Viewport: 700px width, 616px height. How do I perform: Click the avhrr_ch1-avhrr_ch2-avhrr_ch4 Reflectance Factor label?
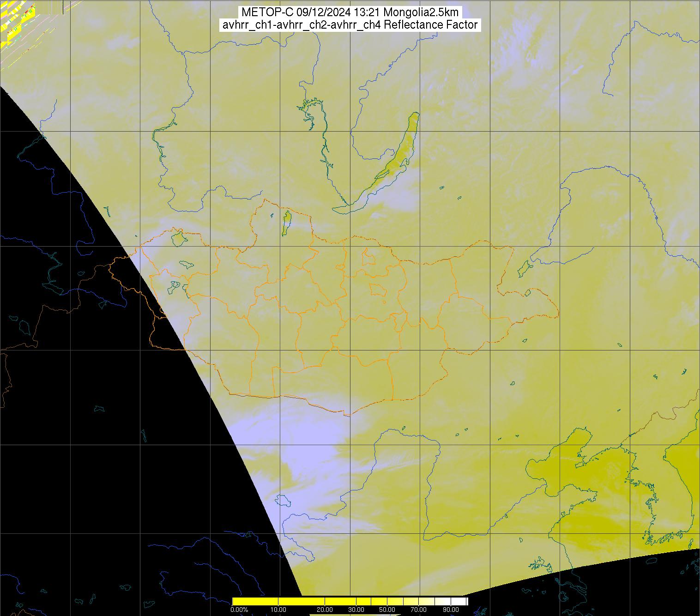[350, 25]
